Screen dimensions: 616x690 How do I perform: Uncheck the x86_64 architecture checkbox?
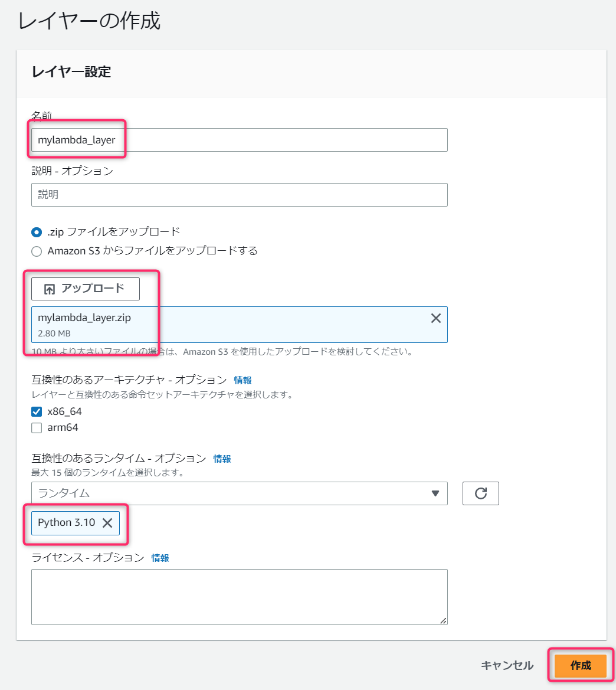(37, 411)
